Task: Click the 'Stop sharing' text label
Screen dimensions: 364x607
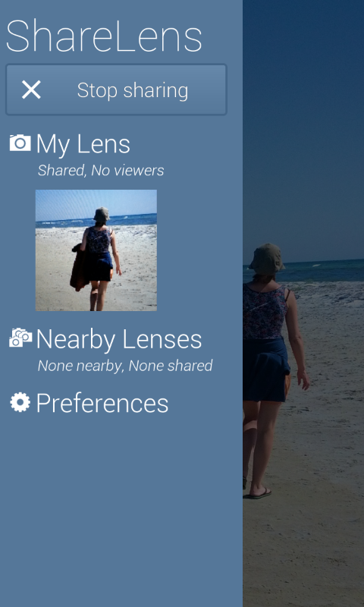Action: (133, 90)
